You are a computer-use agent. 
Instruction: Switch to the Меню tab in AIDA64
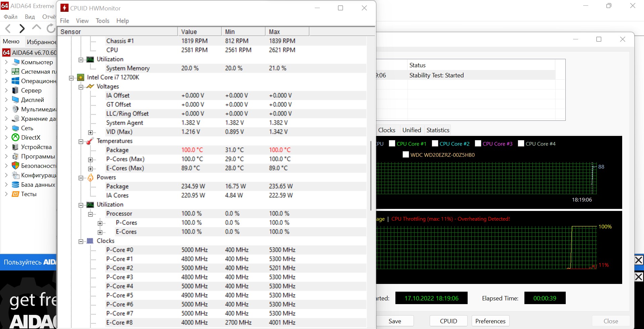(x=11, y=41)
